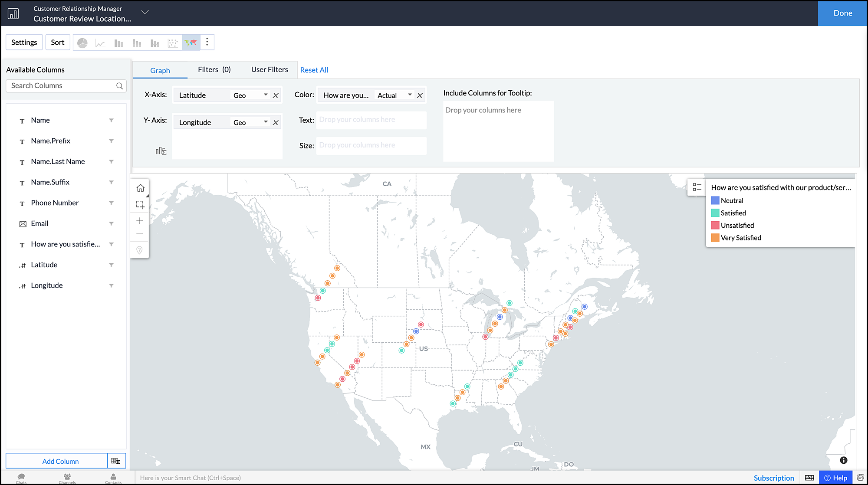868x485 pixels.
Task: Click the map home reset icon
Action: point(140,188)
